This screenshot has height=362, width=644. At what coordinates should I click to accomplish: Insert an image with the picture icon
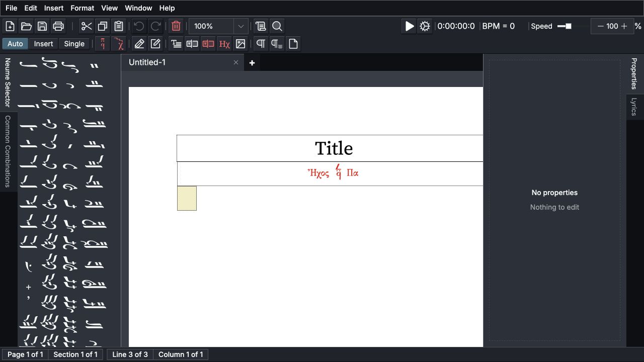[240, 44]
